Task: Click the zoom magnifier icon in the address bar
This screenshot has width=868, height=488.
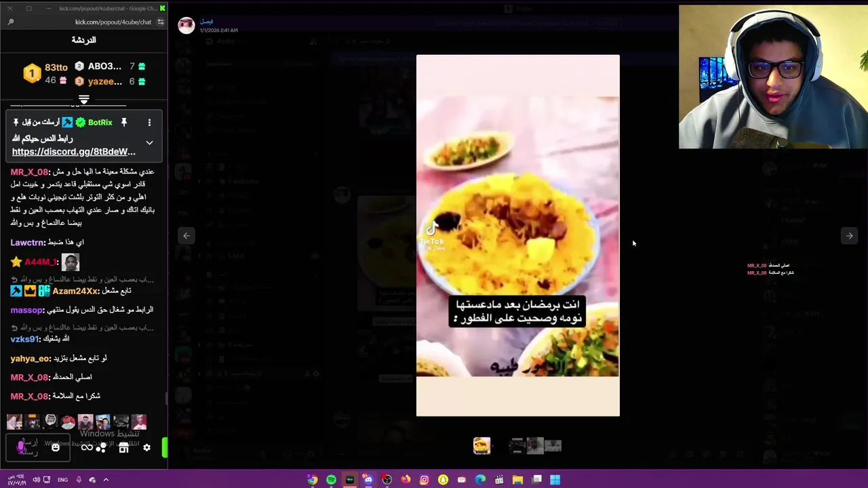Action: click(x=11, y=22)
